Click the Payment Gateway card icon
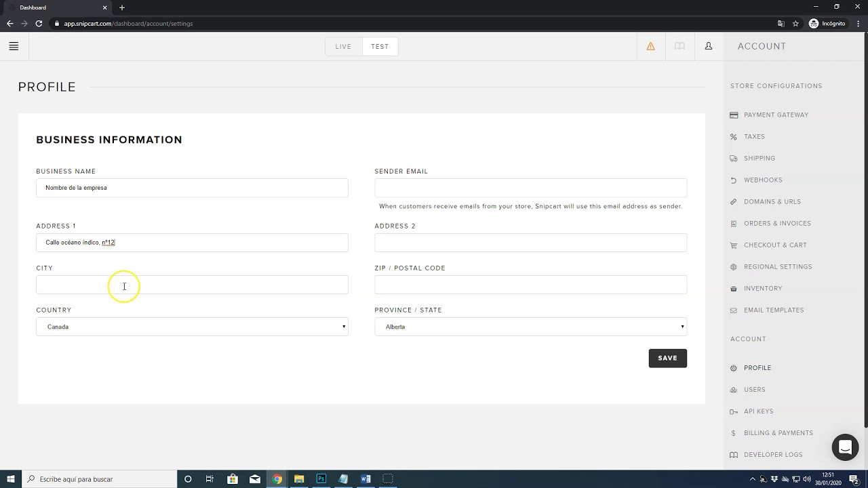Screen dimensions: 868x488 734,115
